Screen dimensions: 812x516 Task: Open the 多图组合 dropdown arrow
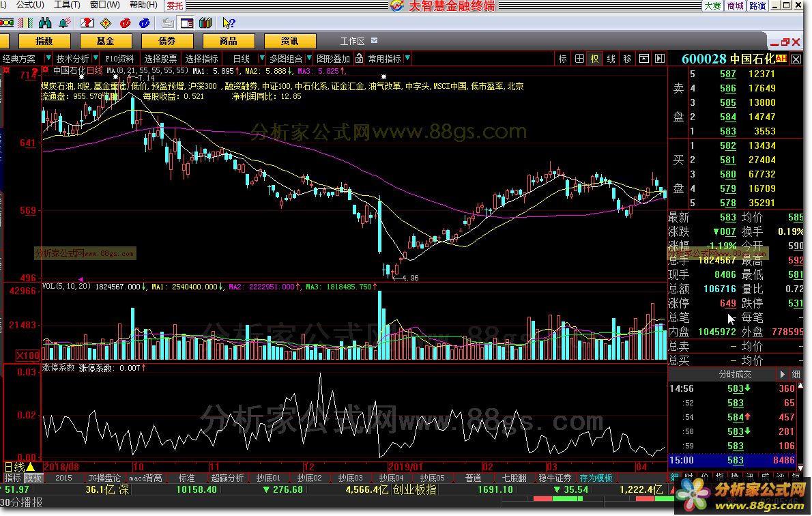tap(309, 58)
